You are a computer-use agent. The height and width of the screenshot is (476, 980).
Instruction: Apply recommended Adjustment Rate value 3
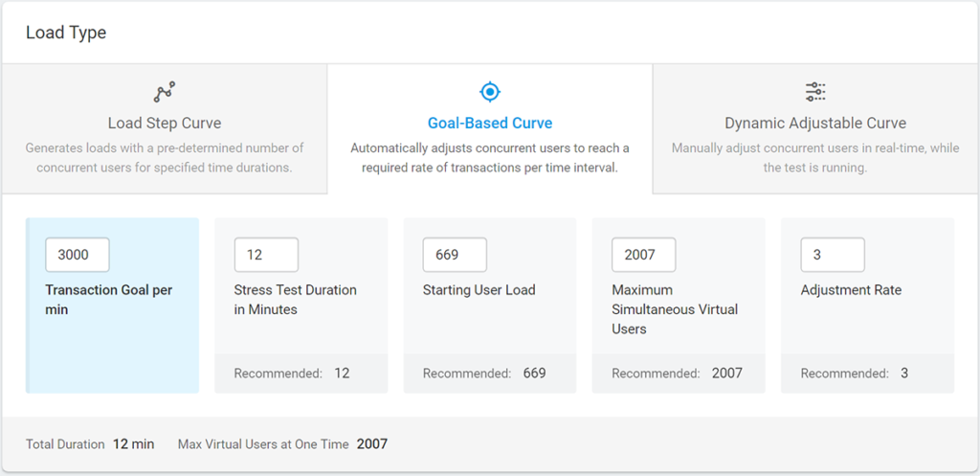[x=903, y=374]
